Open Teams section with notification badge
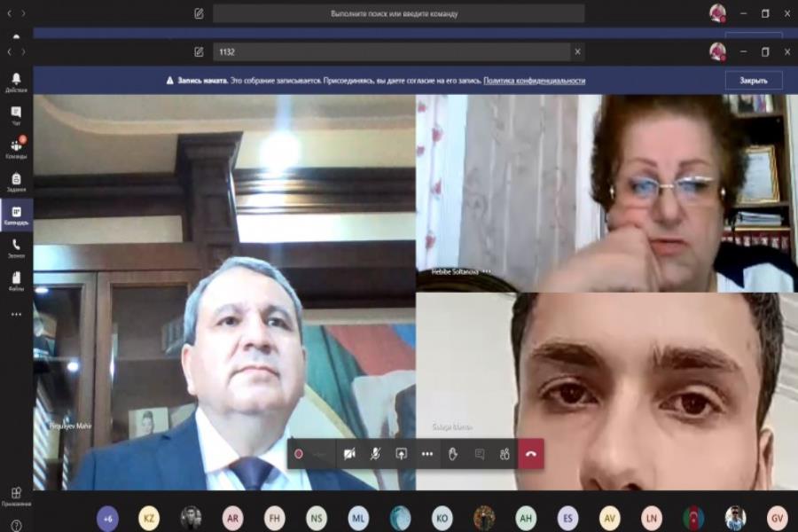This screenshot has width=798, height=532. tap(16, 149)
